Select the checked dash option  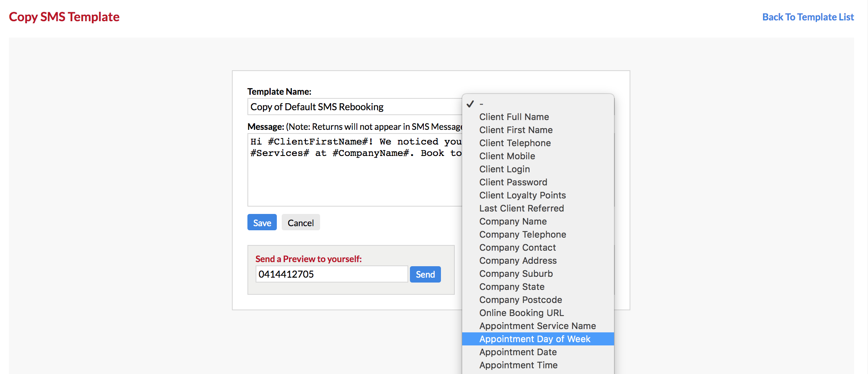click(481, 104)
